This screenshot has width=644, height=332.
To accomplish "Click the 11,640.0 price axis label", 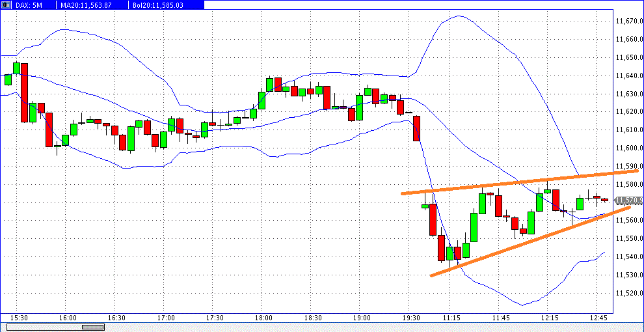I will (x=629, y=76).
